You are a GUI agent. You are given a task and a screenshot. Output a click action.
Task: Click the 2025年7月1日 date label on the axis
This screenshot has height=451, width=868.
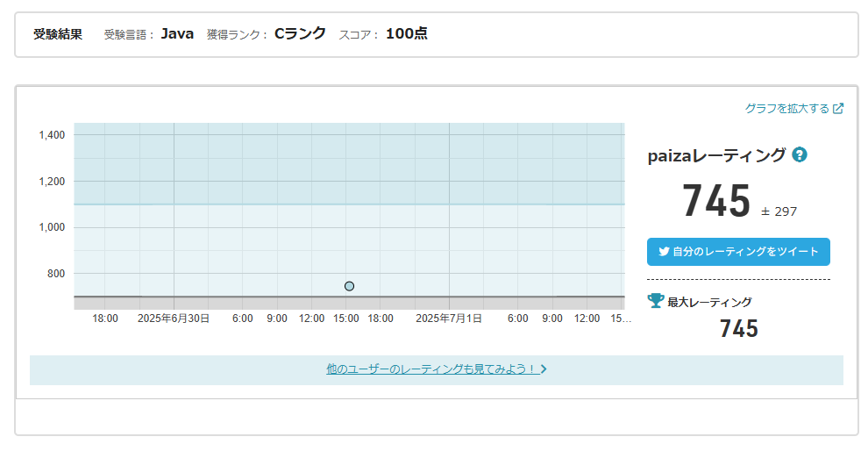coord(449,319)
